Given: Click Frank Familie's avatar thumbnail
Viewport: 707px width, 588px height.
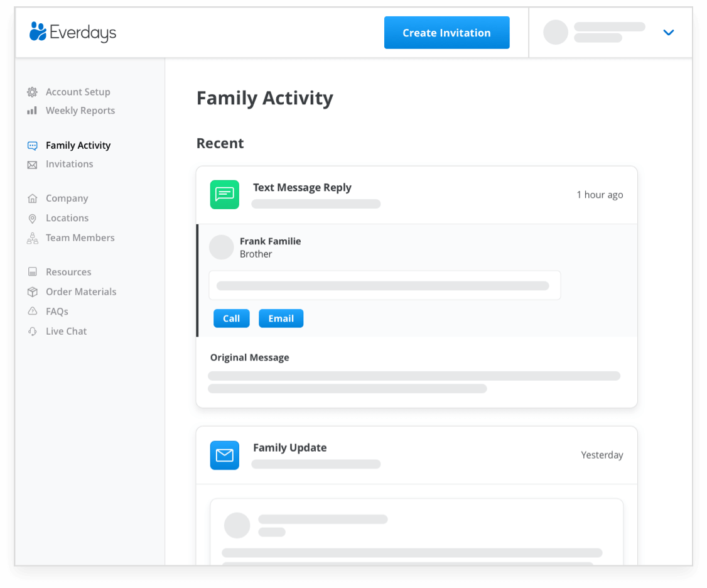Looking at the screenshot, I should click(x=221, y=248).
